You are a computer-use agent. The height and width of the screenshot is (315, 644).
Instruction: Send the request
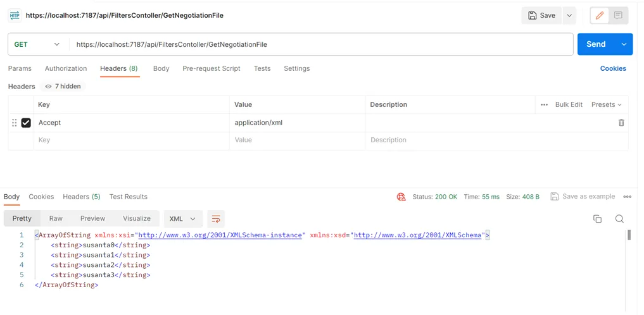click(597, 44)
